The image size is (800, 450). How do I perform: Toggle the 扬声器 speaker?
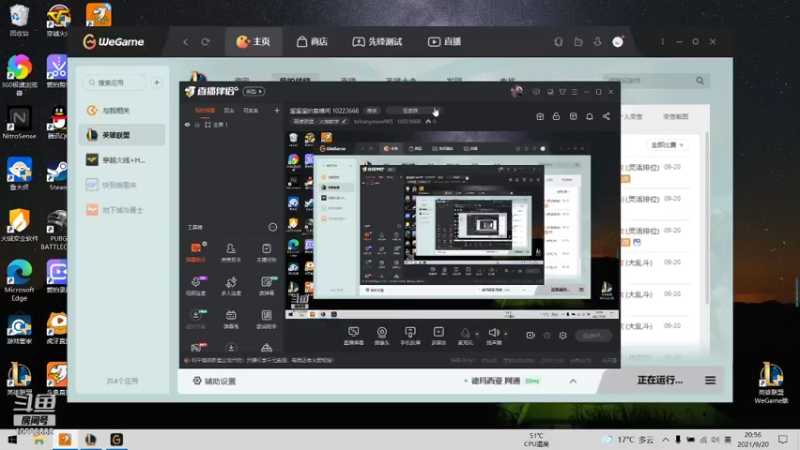point(493,336)
